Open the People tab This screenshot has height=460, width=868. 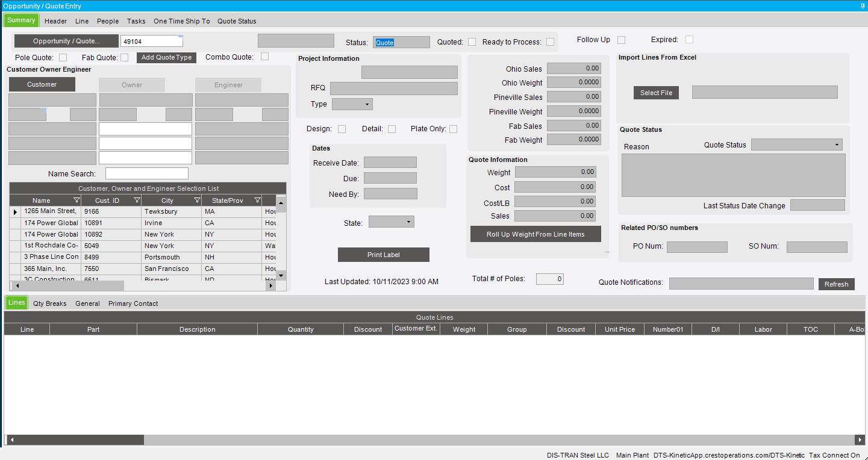[108, 21]
